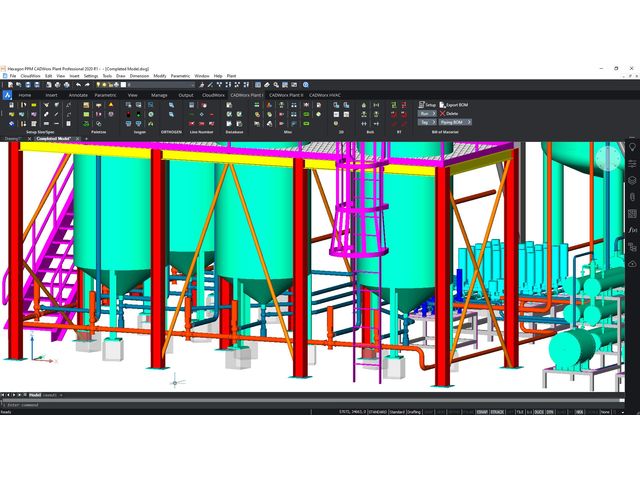Viewport: 640px width, 480px height.
Task: Click the application logo button on ribbon
Action: coord(8,95)
